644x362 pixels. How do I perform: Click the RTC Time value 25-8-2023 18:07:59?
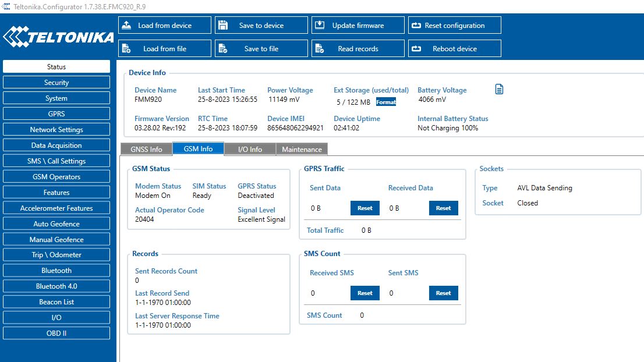point(228,128)
